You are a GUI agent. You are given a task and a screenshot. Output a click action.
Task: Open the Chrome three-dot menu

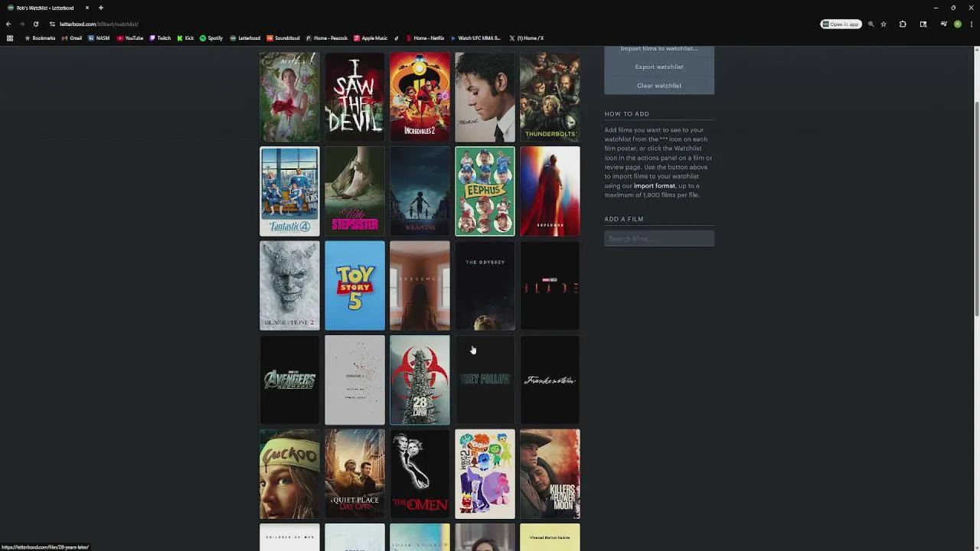pyautogui.click(x=971, y=24)
